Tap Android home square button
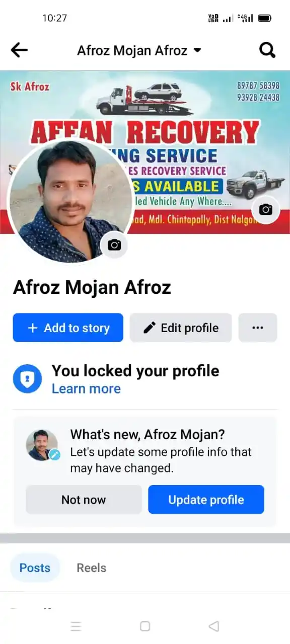 [x=145, y=626]
